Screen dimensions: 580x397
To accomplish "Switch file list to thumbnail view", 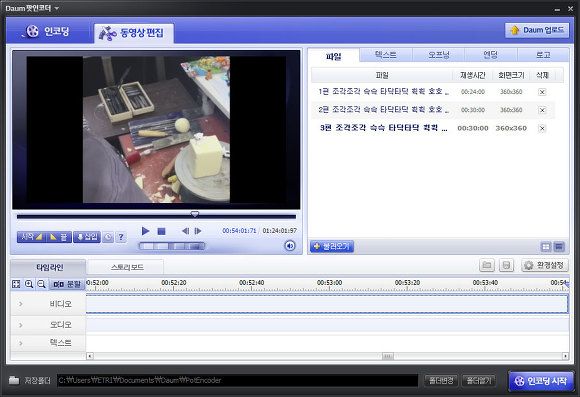I will [x=546, y=246].
